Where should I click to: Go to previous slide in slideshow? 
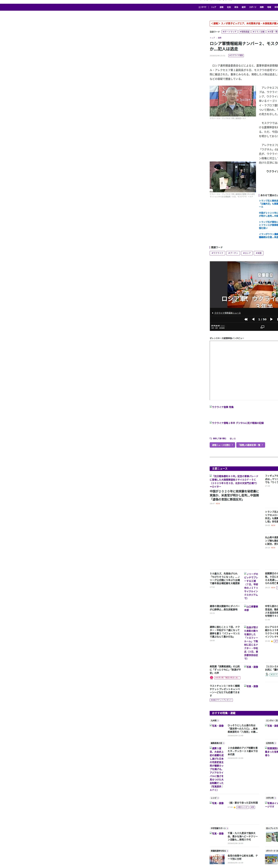253,319
